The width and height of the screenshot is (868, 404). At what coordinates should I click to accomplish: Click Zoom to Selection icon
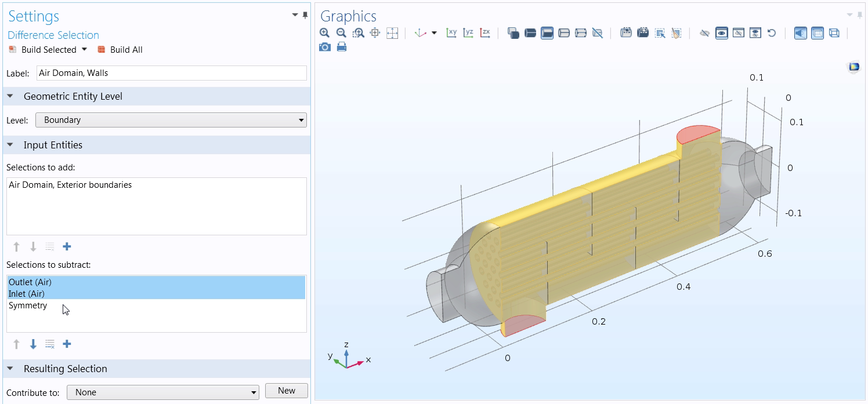click(375, 33)
